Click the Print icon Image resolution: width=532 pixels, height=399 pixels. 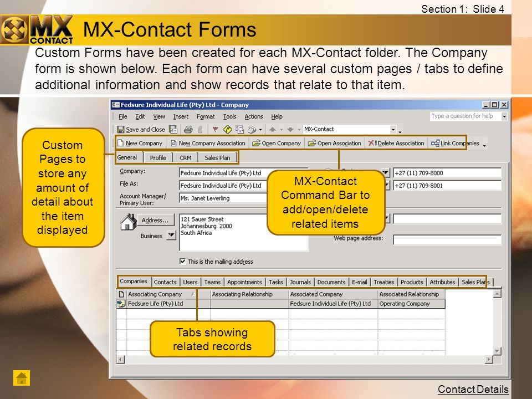pyautogui.click(x=188, y=129)
